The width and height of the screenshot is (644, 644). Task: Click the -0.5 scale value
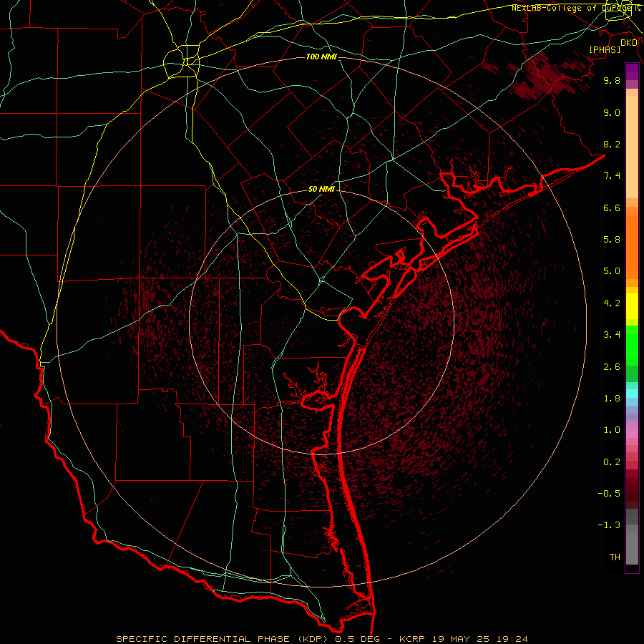click(x=609, y=494)
